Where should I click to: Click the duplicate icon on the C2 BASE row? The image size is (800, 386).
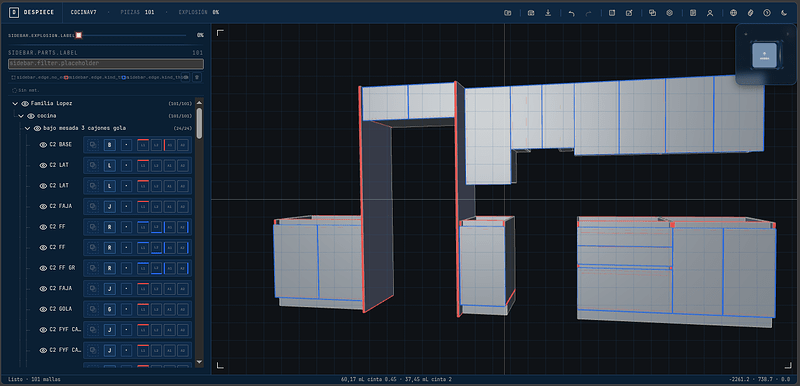coord(93,145)
